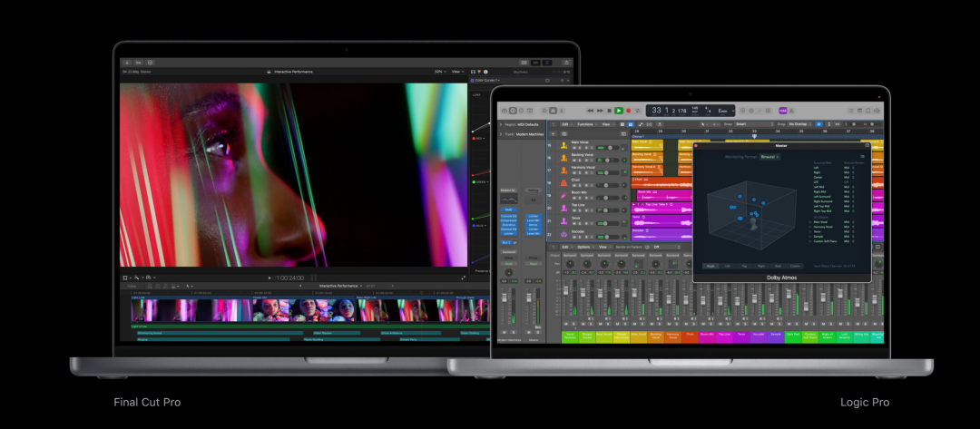Open the tracks area View menu
This screenshot has width=980, height=429.
(607, 124)
